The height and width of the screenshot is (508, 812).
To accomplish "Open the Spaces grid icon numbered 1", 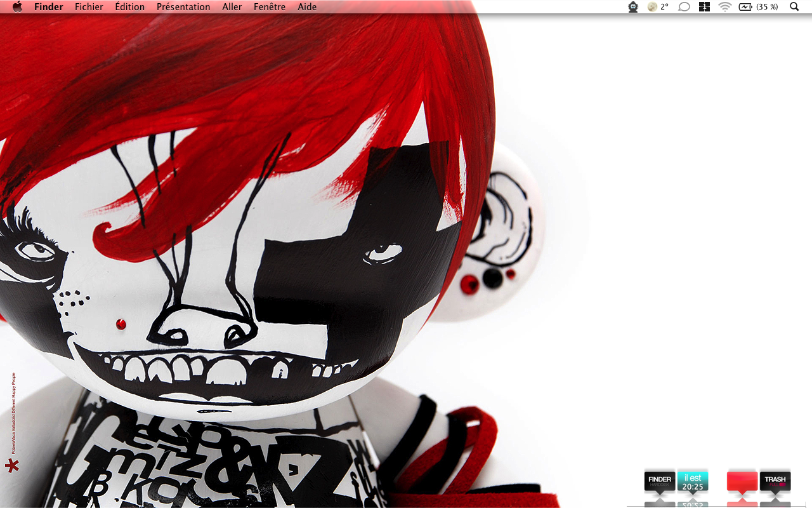I will pos(704,7).
